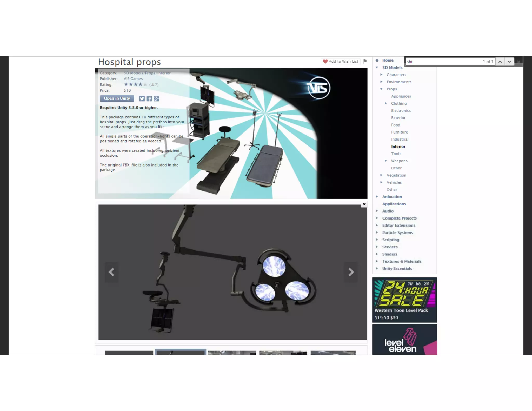Go to previous find match
Screen dimensions: 532x411
click(500, 62)
